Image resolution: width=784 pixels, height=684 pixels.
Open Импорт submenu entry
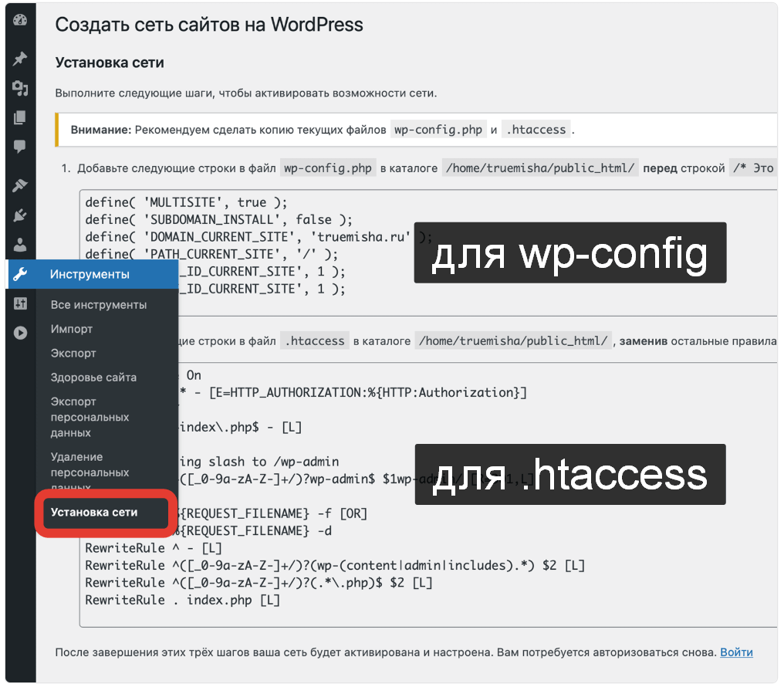pos(72,329)
